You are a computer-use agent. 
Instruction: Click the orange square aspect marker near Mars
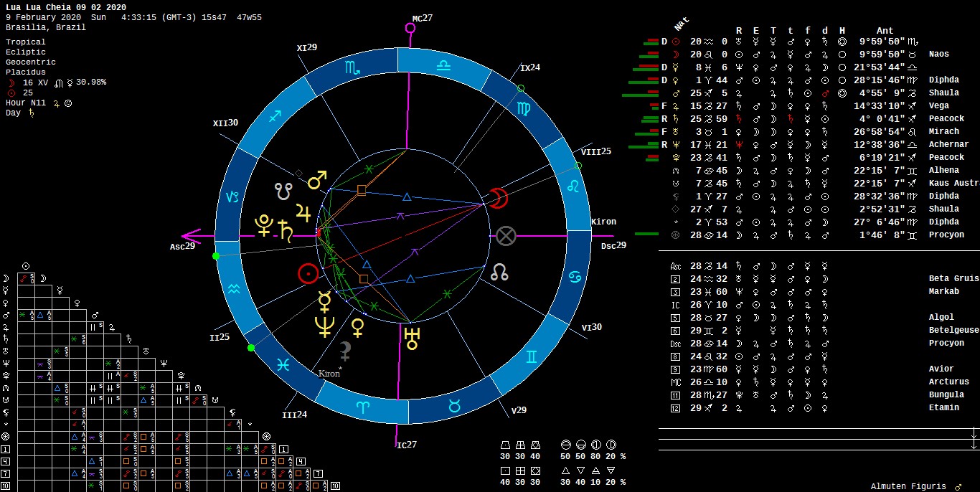tap(361, 190)
